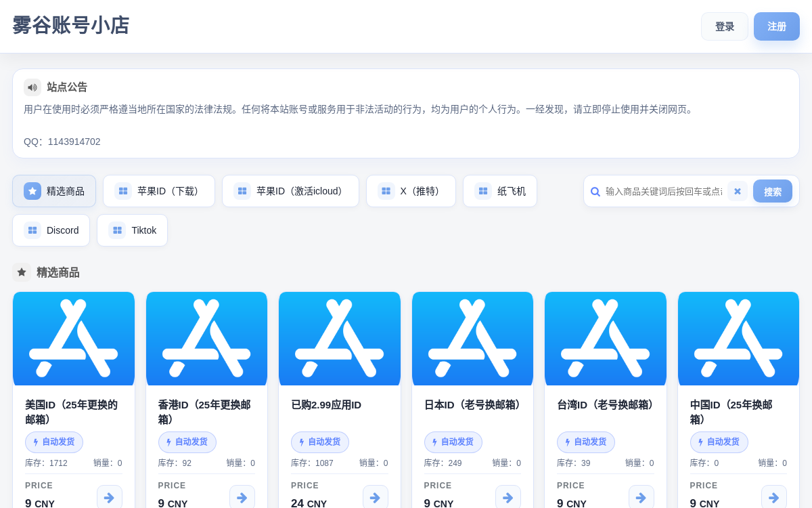Click the 中国ID（25年换邮箱） title
This screenshot has width=812, height=508.
point(731,412)
